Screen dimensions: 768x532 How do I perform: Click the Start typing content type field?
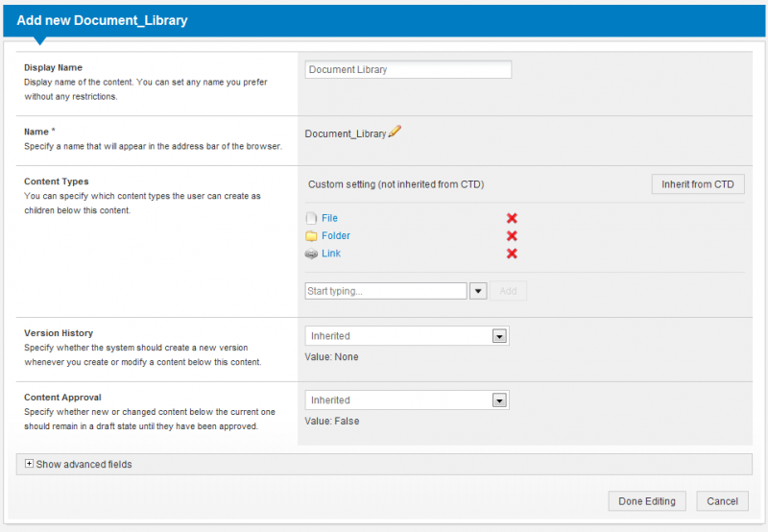(x=386, y=291)
